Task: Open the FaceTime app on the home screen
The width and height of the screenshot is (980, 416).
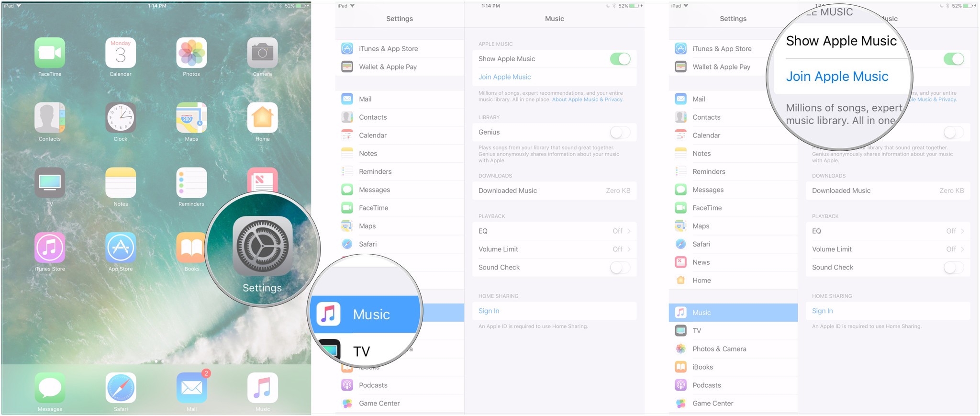Action: 50,53
